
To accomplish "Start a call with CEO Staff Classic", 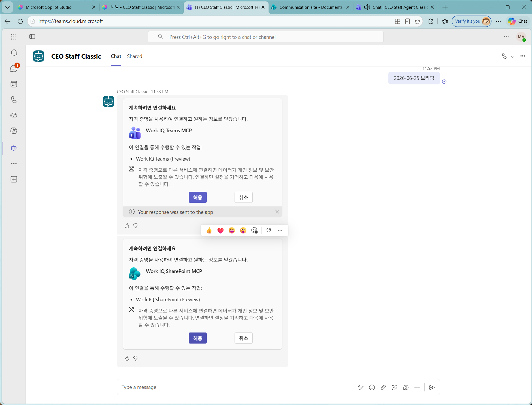I will pos(504,56).
